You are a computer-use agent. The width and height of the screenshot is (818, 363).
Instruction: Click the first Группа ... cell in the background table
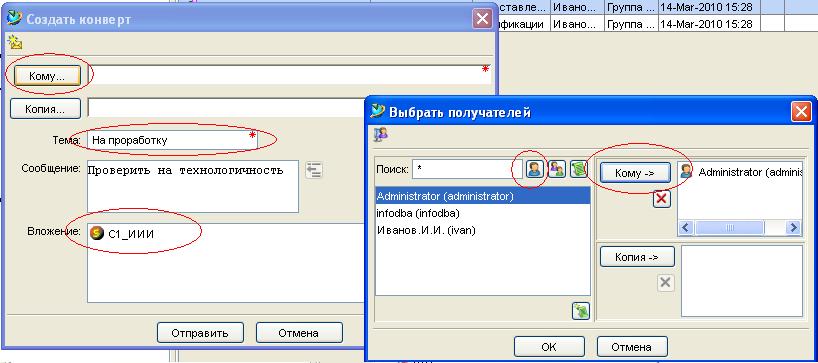coord(631,7)
